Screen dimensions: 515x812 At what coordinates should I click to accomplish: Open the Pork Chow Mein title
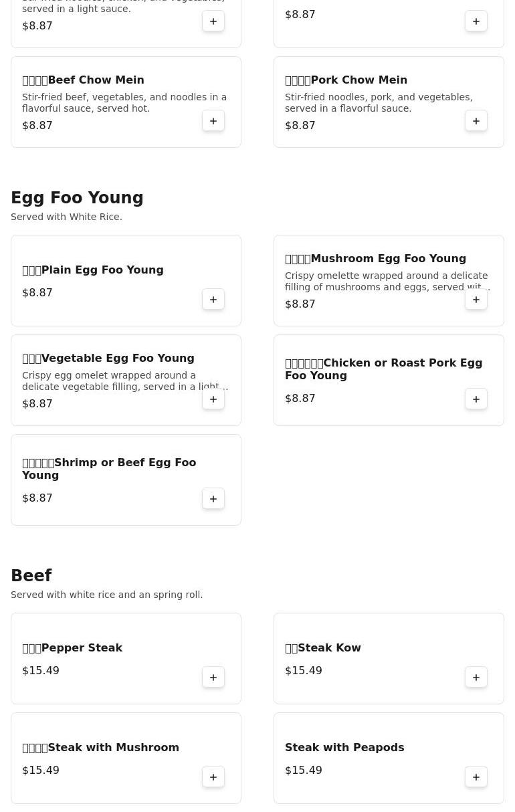[346, 80]
